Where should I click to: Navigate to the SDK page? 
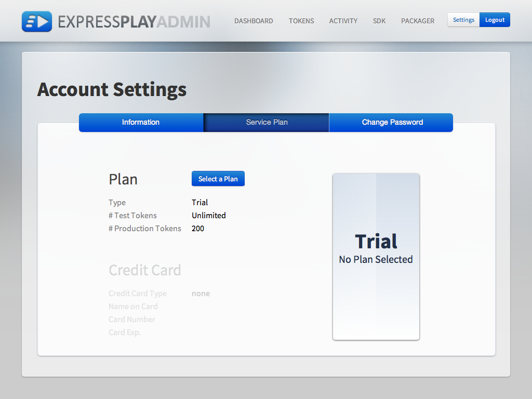coord(379,21)
